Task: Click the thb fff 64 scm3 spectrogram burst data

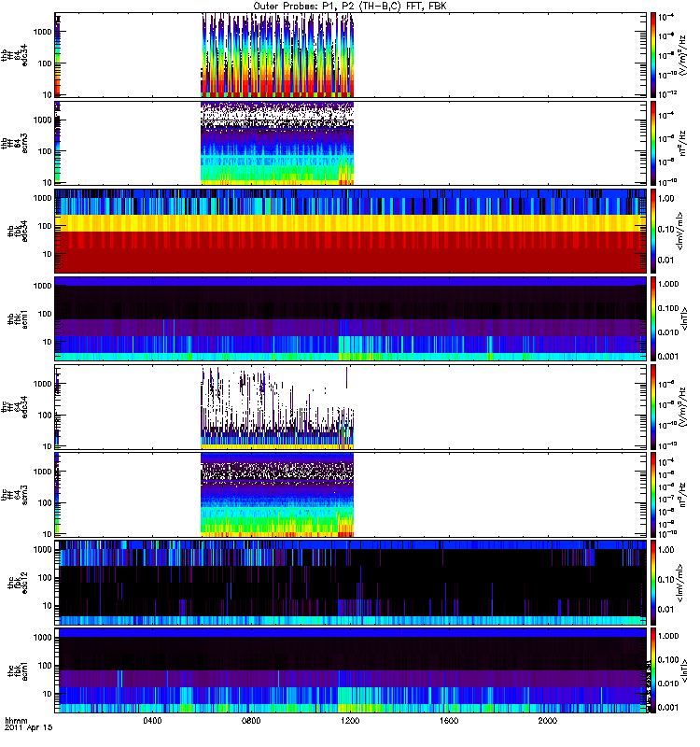Action: [277, 143]
